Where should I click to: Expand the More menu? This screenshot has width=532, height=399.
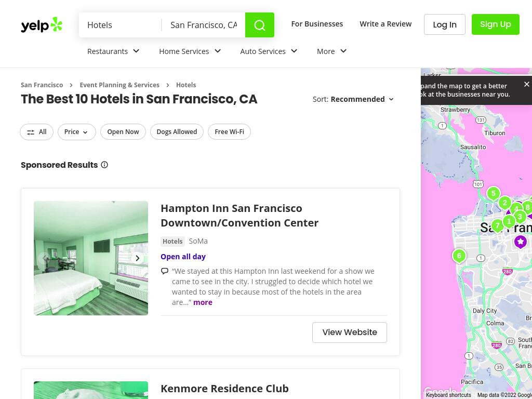pos(331,51)
